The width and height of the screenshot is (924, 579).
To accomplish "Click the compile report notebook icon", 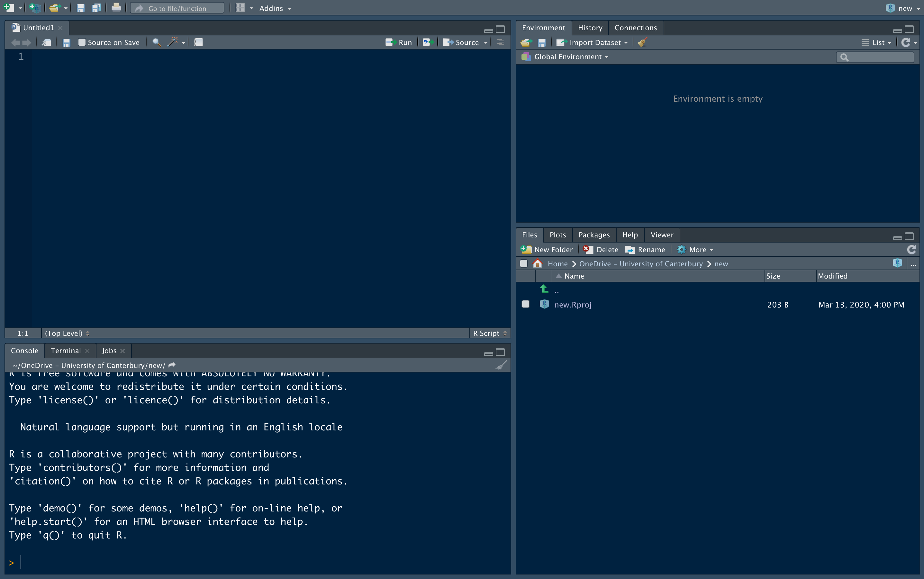I will coord(198,42).
